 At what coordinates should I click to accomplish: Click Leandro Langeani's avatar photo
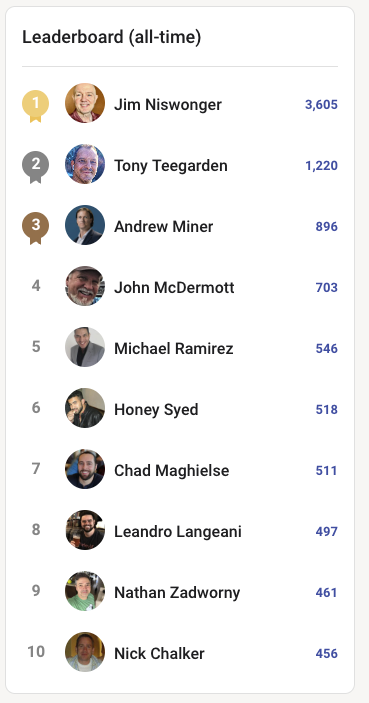pos(85,530)
